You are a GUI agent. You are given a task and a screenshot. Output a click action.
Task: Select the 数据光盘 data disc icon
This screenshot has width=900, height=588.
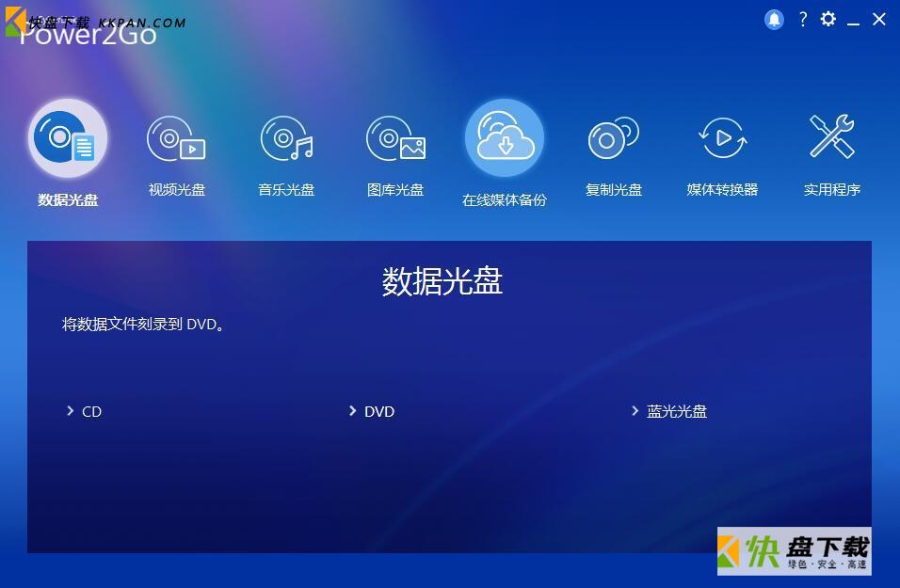(68, 137)
